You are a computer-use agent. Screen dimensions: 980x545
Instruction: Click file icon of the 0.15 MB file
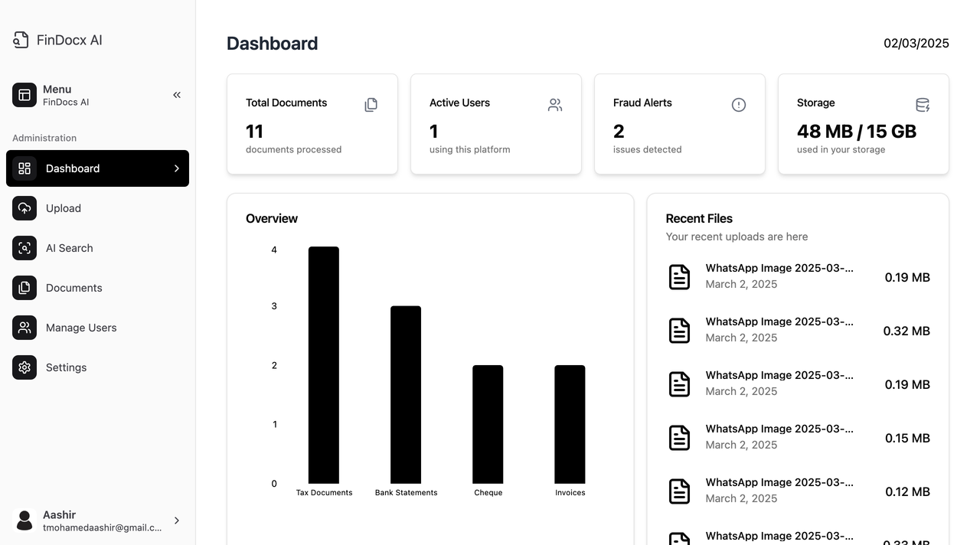click(x=680, y=438)
